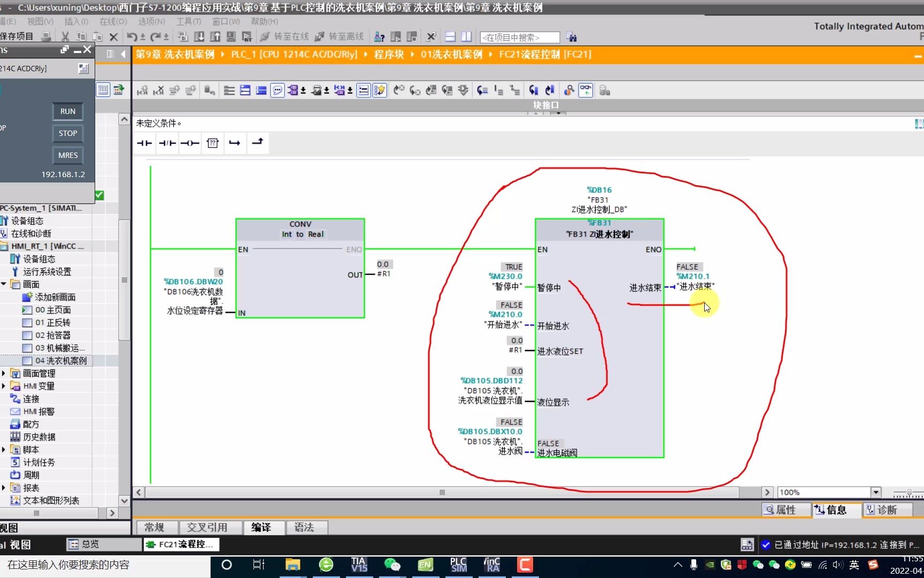Click the upload from device icon
Image resolution: width=924 pixels, height=578 pixels.
point(215,36)
